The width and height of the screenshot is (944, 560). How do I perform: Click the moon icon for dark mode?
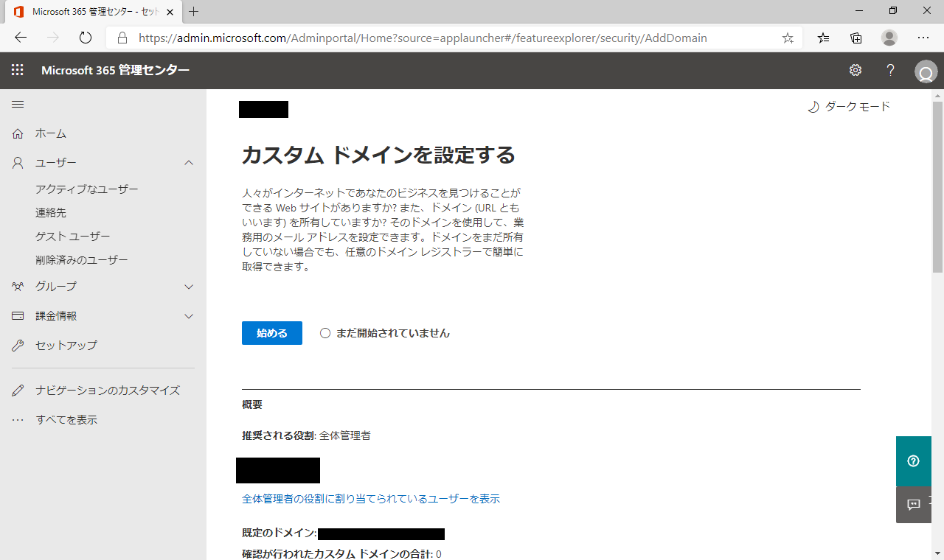coord(813,107)
